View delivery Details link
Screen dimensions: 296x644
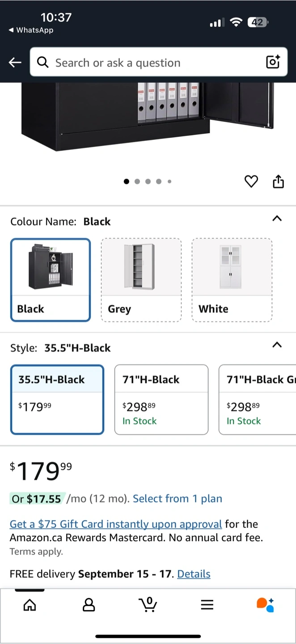point(194,574)
